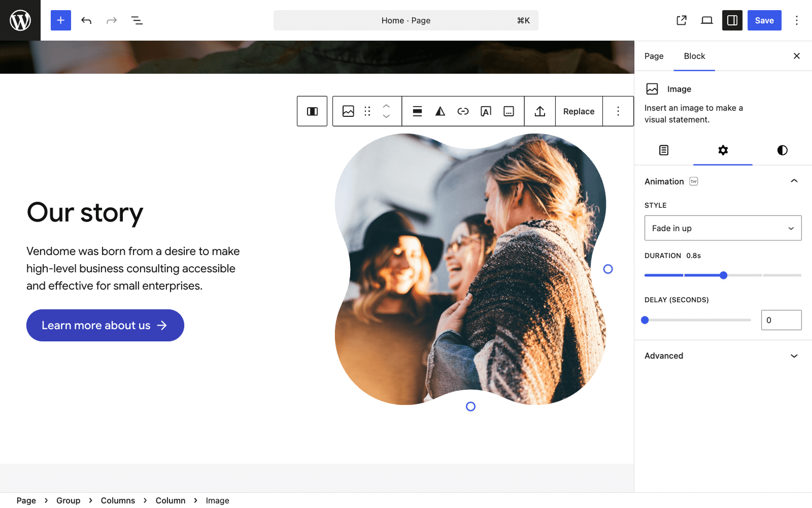Open the animation Style dropdown

coord(723,228)
